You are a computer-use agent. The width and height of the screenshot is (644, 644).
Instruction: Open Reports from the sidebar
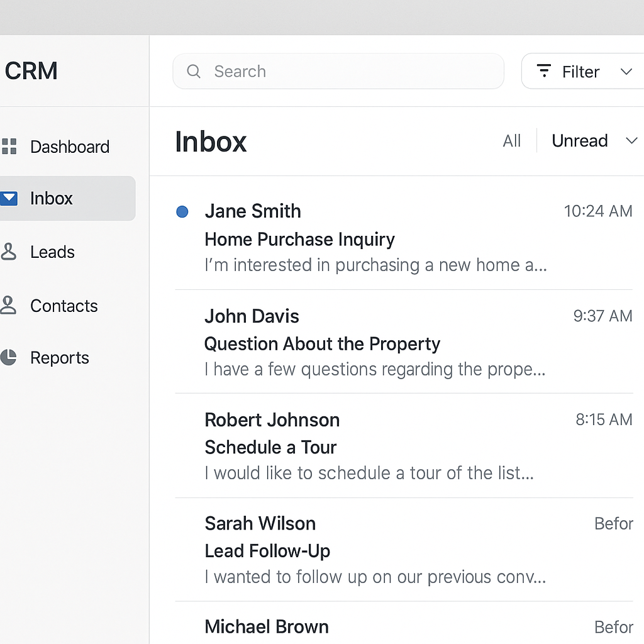(x=59, y=358)
